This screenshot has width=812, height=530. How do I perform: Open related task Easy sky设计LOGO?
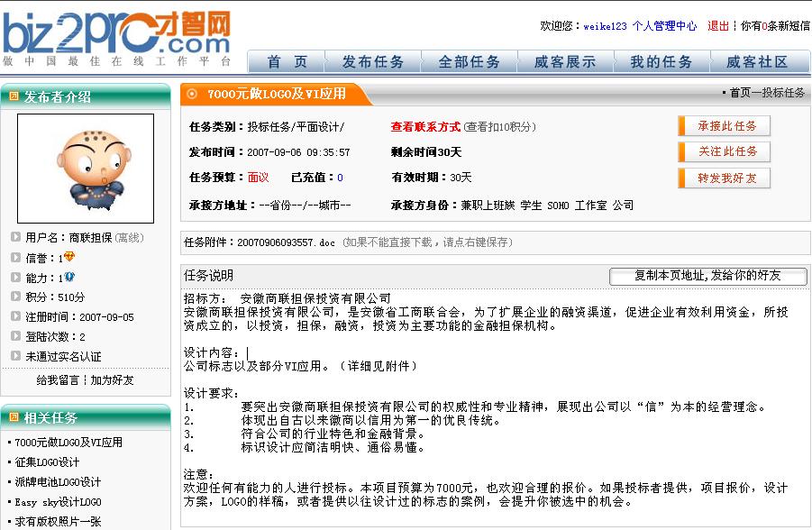[x=58, y=502]
